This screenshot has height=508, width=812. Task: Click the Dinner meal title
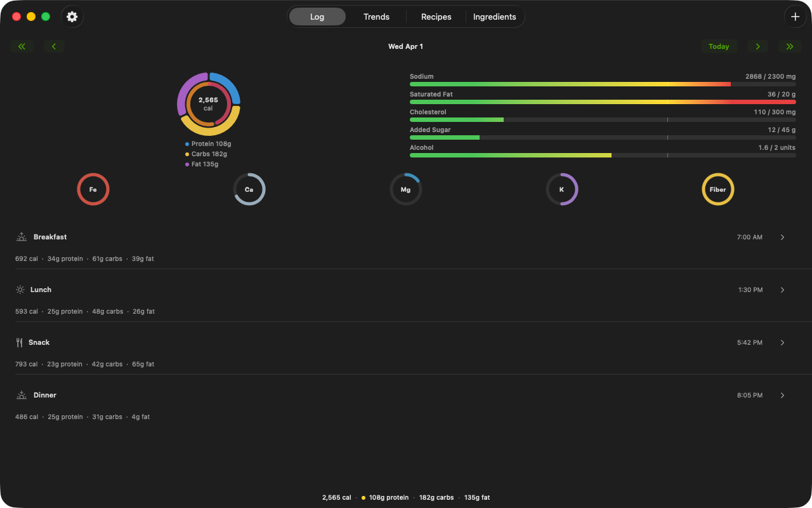coord(45,395)
